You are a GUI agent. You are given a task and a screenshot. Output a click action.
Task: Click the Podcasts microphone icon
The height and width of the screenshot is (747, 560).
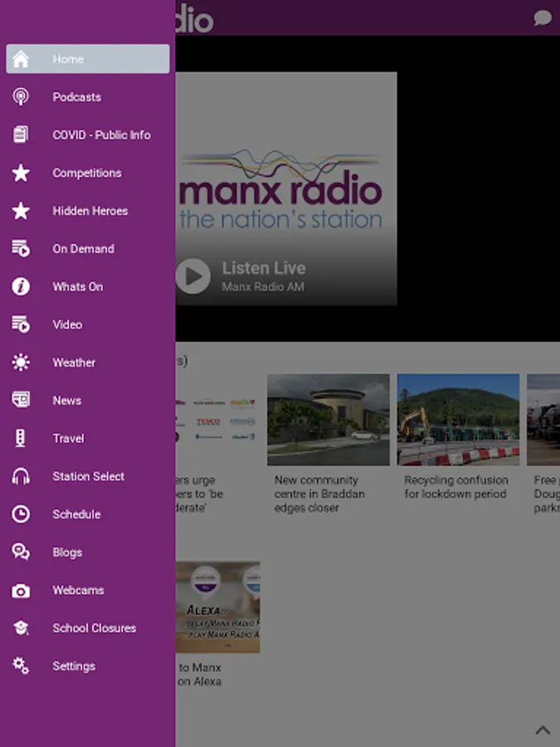click(21, 97)
